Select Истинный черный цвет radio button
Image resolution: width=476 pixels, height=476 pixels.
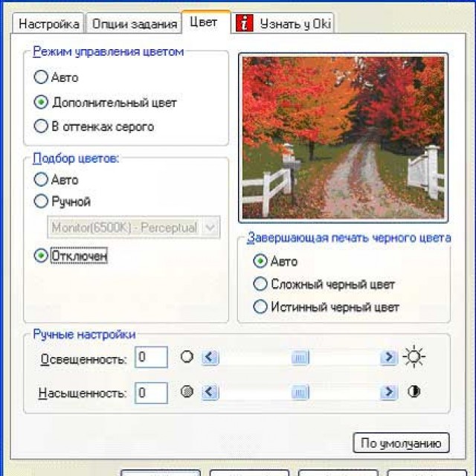260,307
